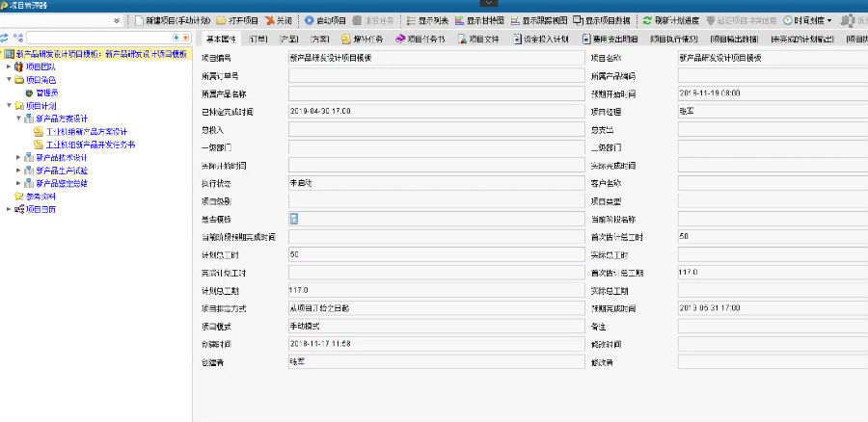This screenshot has height=422, width=868.
Task: Show list view via 显示列表 icon
Action: (411, 20)
